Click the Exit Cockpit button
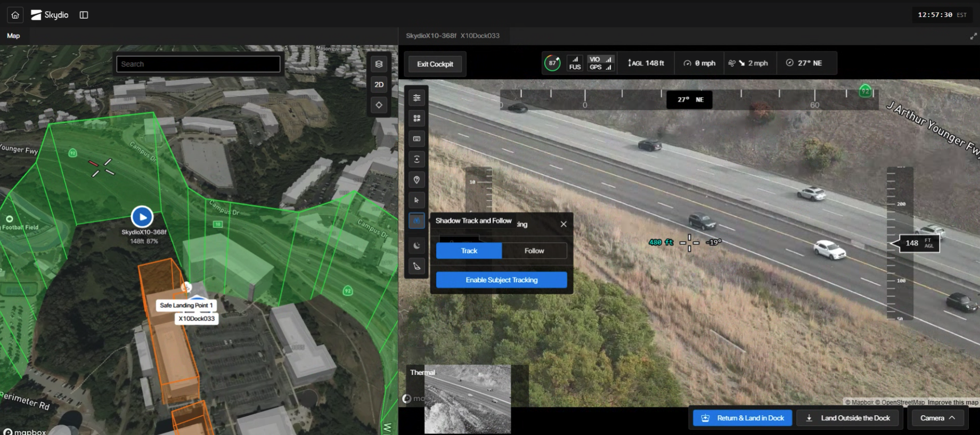 click(x=435, y=64)
